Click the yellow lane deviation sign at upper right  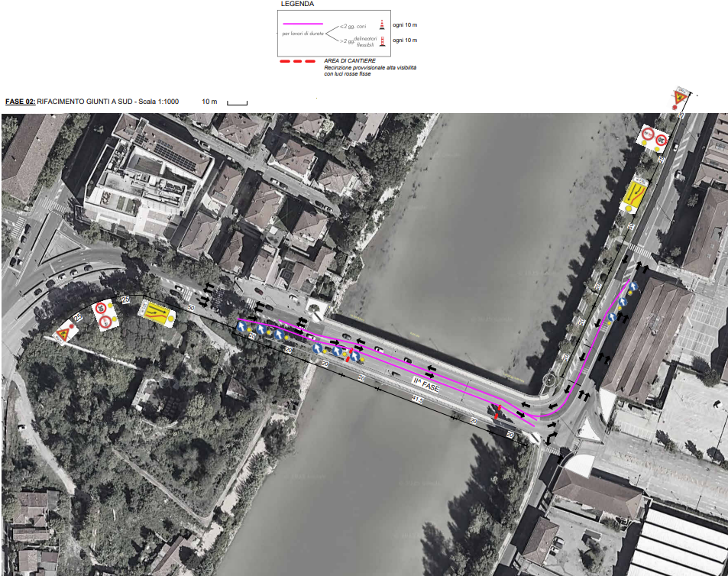pyautogui.click(x=634, y=193)
